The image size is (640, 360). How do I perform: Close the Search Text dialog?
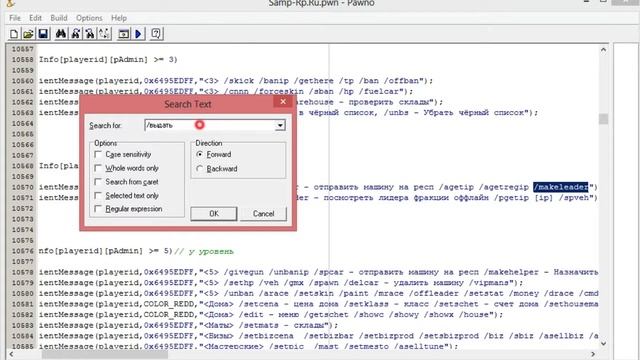[283, 102]
